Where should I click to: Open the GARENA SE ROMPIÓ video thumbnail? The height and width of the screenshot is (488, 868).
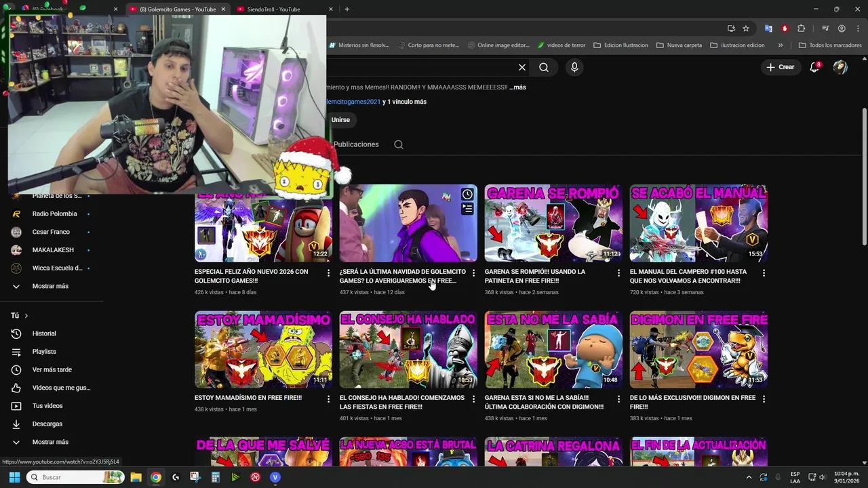click(553, 223)
